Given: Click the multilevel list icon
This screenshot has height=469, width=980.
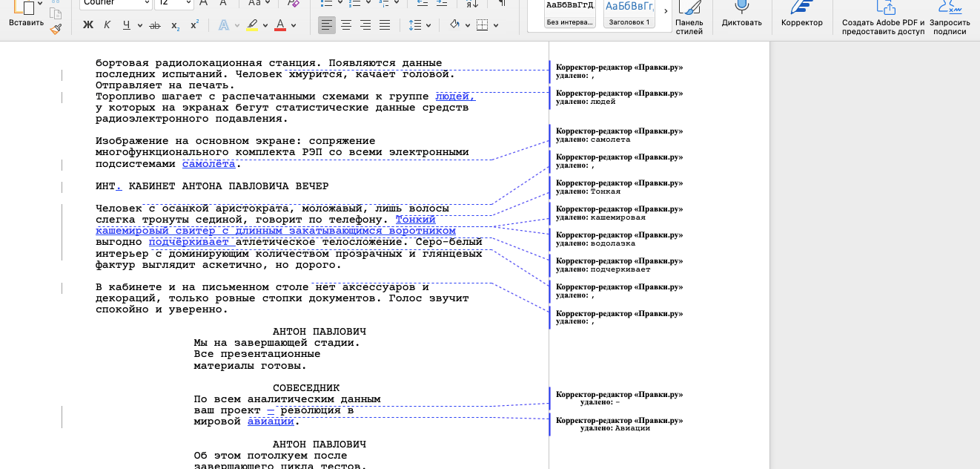Looking at the screenshot, I should click(x=384, y=4).
